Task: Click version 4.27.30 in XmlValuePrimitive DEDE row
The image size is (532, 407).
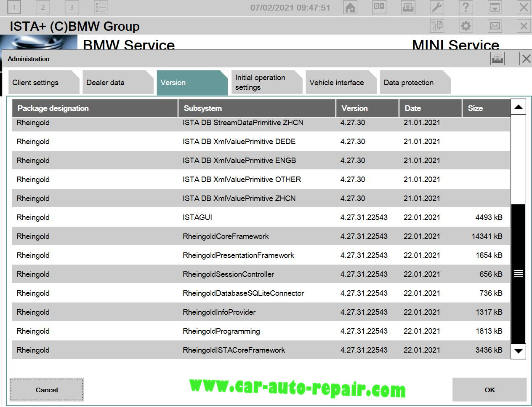Action: click(x=353, y=142)
